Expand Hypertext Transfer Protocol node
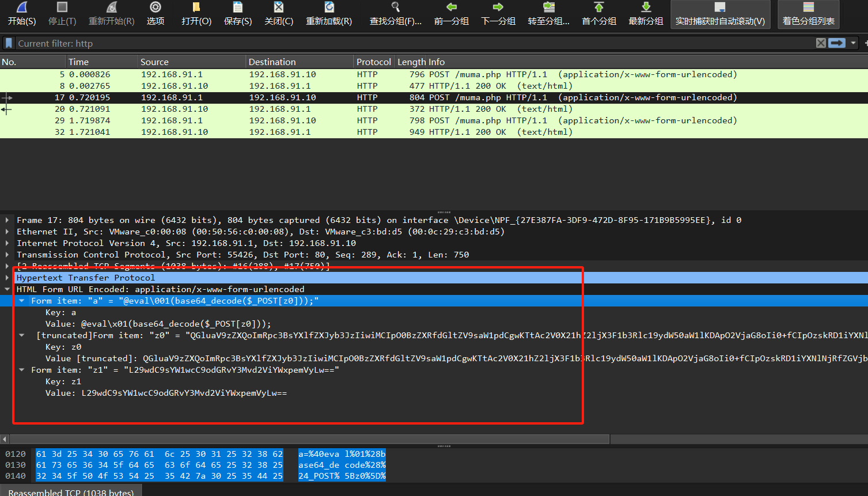Viewport: 868px width, 496px height. tap(7, 278)
